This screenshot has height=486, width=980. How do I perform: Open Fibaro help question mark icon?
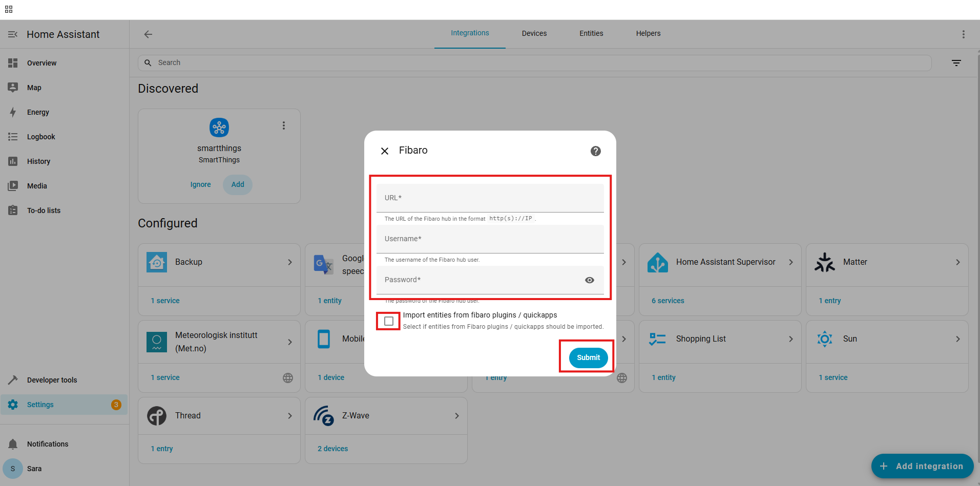(x=596, y=151)
